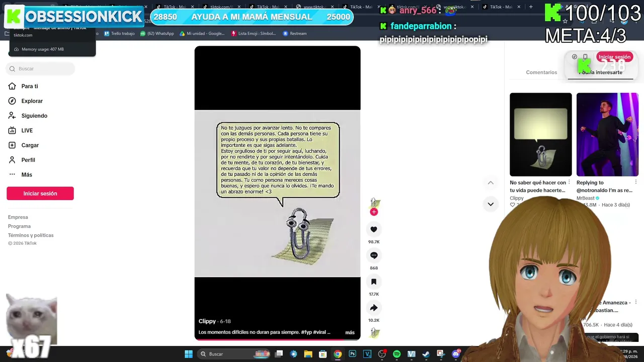Like the Clippy video with the heart
This screenshot has width=644, height=362.
point(374,229)
